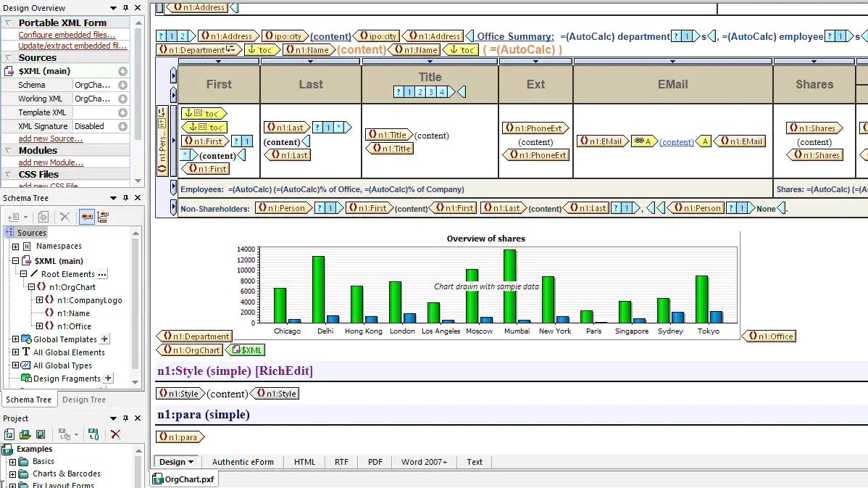Click the arrow button on Schema row
The image size is (868, 488).
[123, 85]
